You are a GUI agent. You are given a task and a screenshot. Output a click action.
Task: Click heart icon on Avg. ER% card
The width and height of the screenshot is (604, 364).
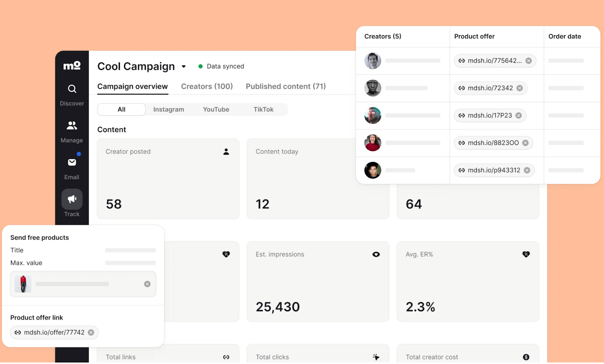(x=526, y=254)
